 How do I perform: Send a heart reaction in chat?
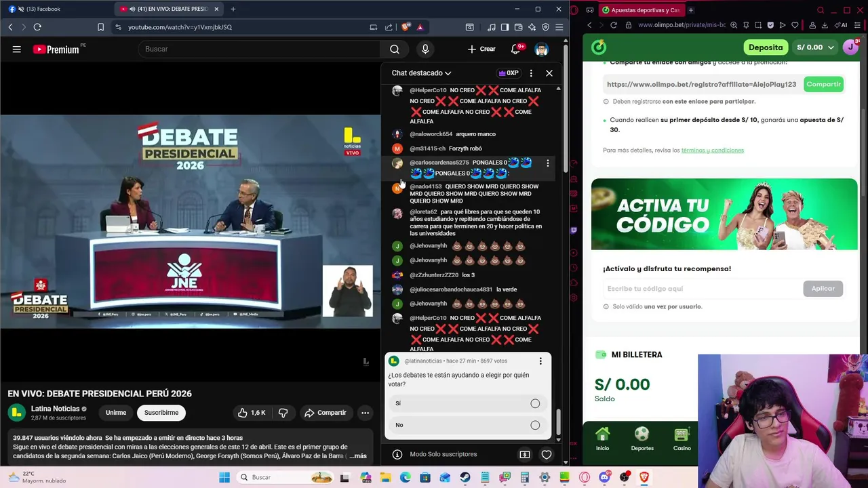[x=547, y=454]
